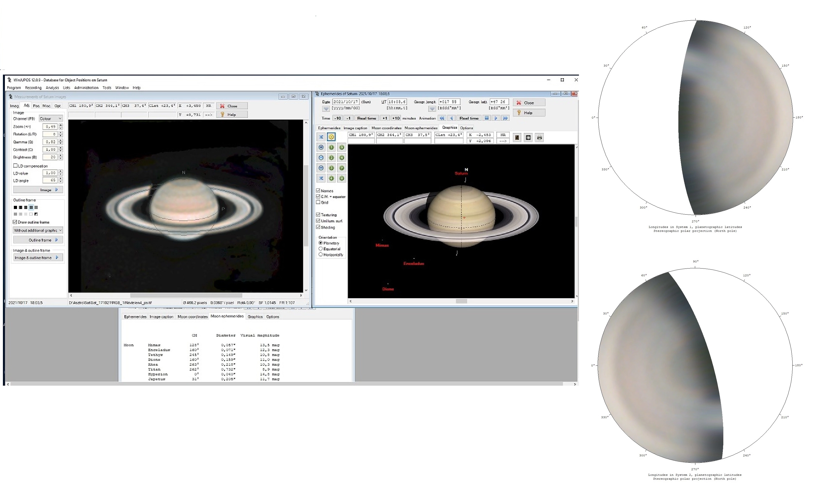The width and height of the screenshot is (831, 504).
Task: Switch to Moon coordinates tab in ephemerides window
Action: 386,128
